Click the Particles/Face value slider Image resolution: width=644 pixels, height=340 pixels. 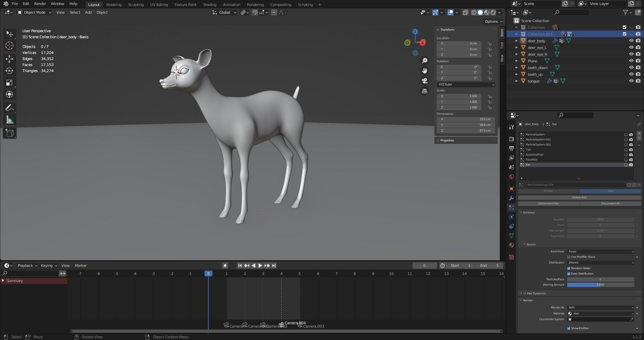pyautogui.click(x=600, y=279)
